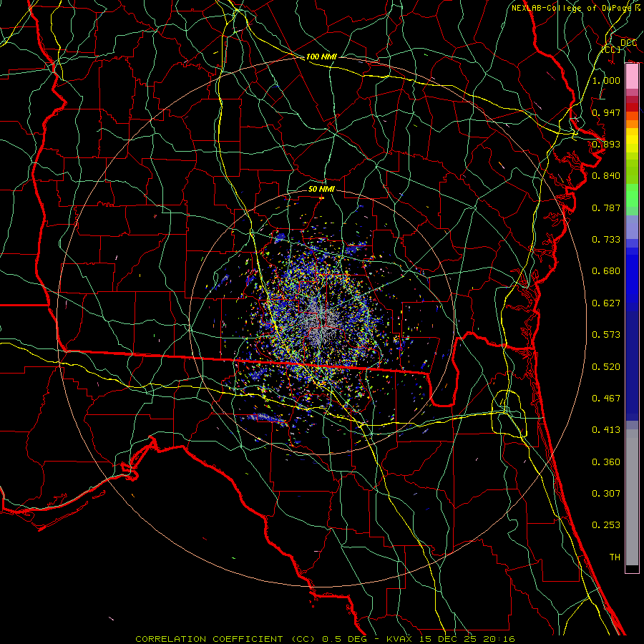
Task: Click the 0.467 legend value
Action: (x=606, y=399)
